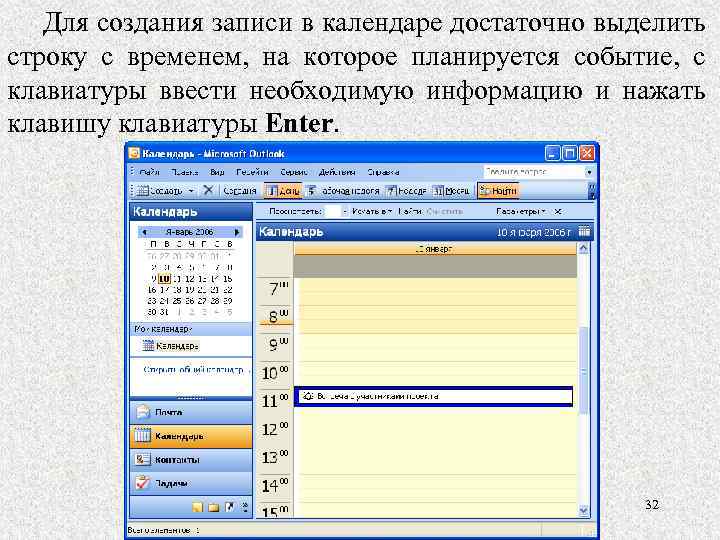Click the Сегодня toolbar button
Screen dimensions: 720x540
(x=240, y=191)
